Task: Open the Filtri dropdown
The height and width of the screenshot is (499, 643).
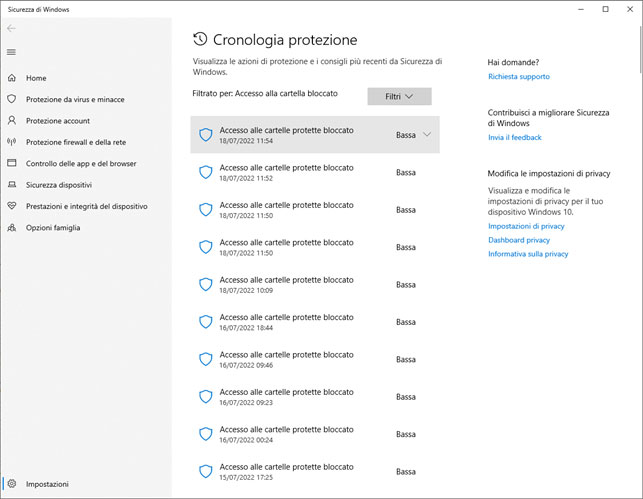Action: click(399, 96)
